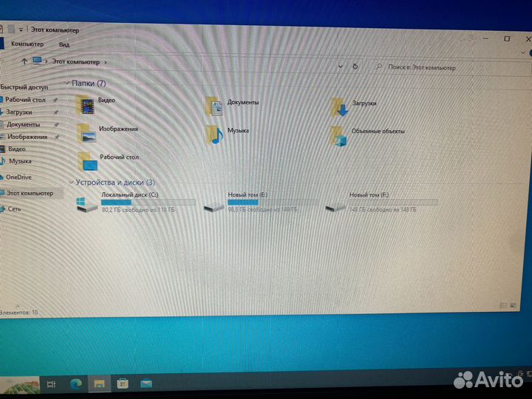Click File Explorer taskbar icon
This screenshot has height=399, width=532.
[100, 383]
